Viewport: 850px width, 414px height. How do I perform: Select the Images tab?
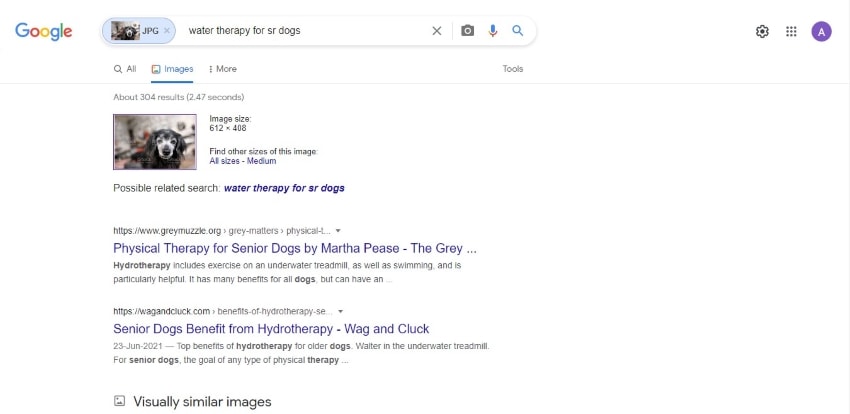coord(172,69)
